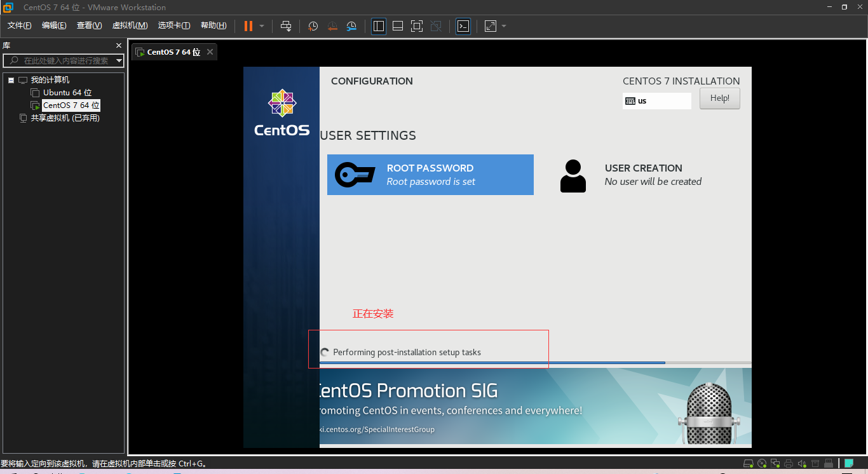This screenshot has height=474, width=868.
Task: Open the 文件(F) menu
Action: (x=20, y=25)
